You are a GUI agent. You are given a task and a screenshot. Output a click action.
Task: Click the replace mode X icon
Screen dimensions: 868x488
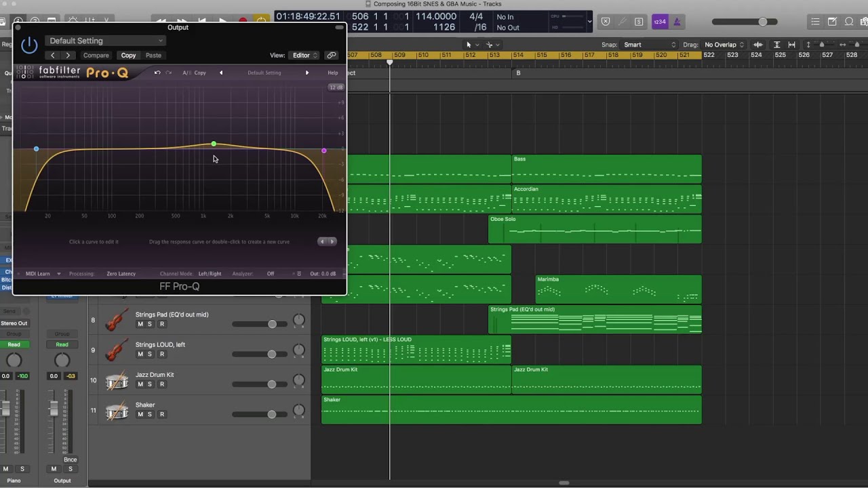[x=606, y=22]
